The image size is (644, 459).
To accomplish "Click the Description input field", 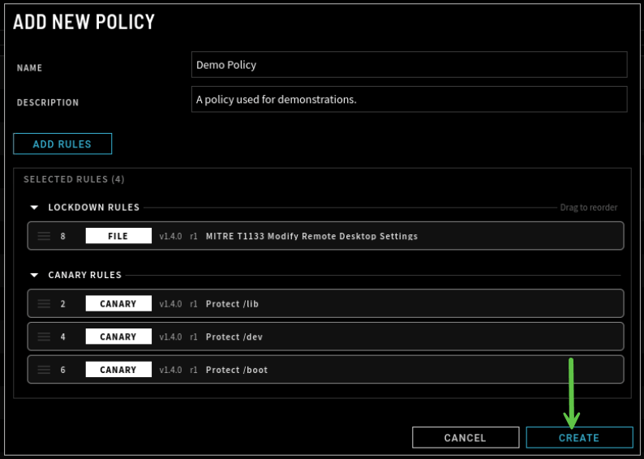I will click(x=409, y=99).
